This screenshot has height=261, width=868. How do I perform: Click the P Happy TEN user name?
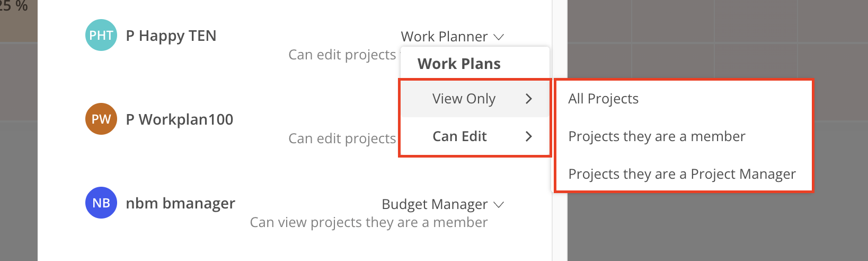pyautogui.click(x=171, y=36)
